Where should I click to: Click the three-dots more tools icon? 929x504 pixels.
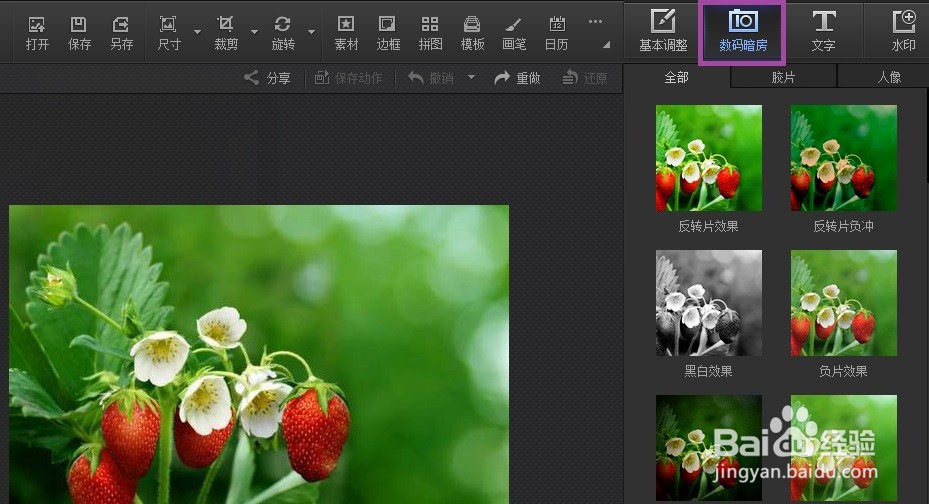(x=595, y=22)
